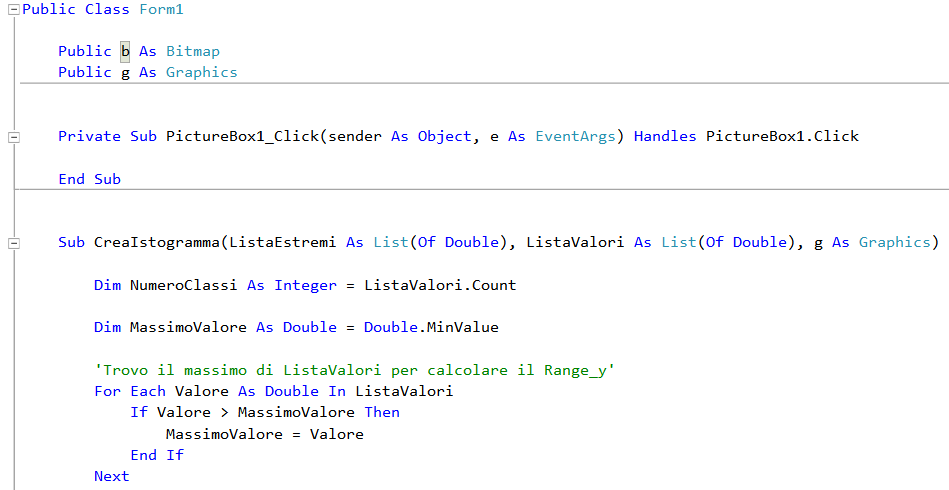This screenshot has height=490, width=949.
Task: Click the EventArgs type
Action: (575, 136)
